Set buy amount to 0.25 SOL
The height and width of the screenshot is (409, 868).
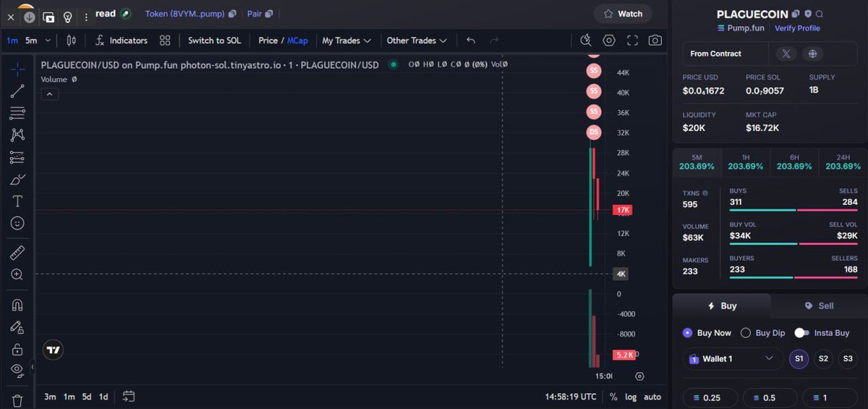710,397
